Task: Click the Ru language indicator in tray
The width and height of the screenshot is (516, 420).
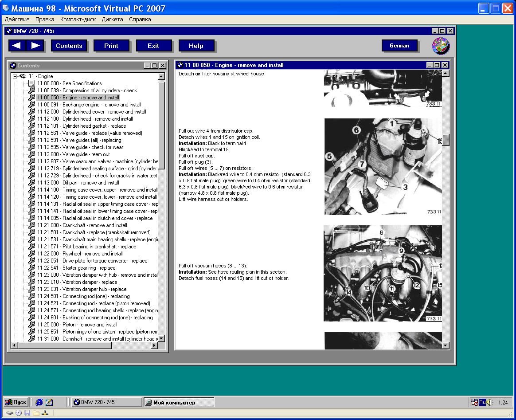Action: (482, 402)
